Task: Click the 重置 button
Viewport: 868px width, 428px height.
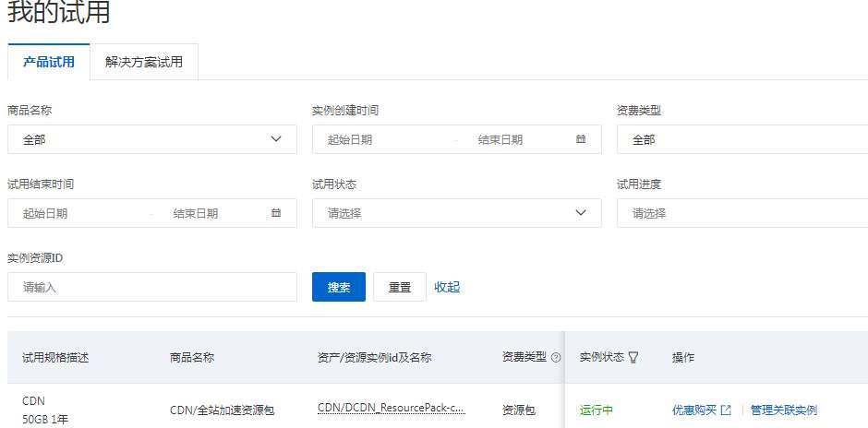Action: tap(400, 287)
